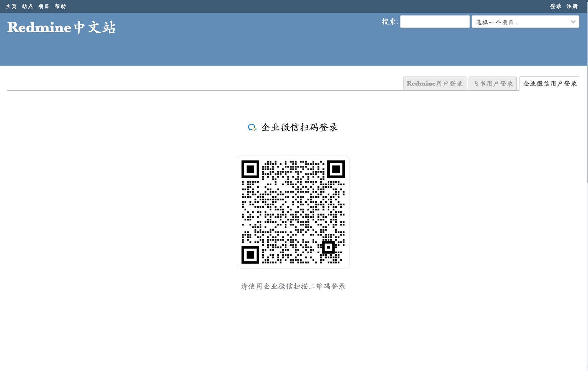Click the 注册 link in top bar
The height and width of the screenshot is (371, 588).
pyautogui.click(x=572, y=6)
